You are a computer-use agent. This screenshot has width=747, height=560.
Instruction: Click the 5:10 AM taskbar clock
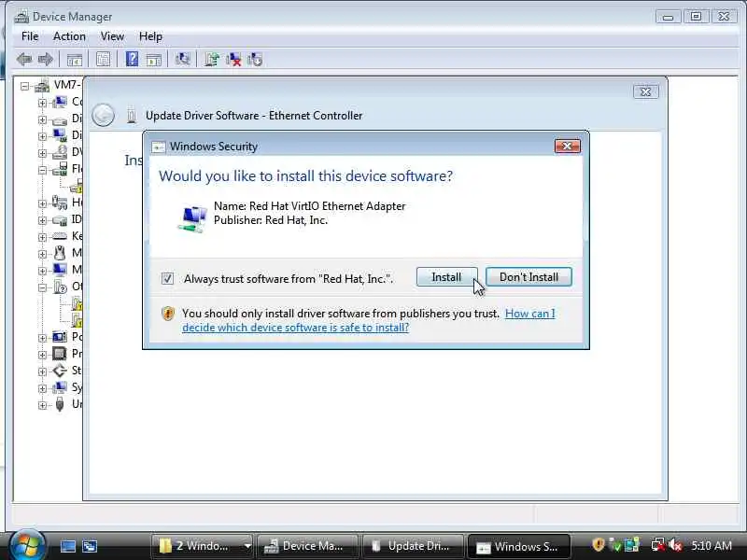pyautogui.click(x=712, y=545)
